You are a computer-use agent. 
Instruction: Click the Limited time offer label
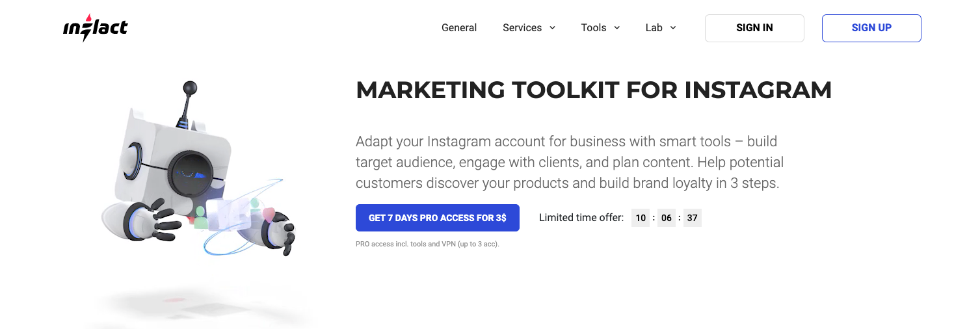click(581, 218)
